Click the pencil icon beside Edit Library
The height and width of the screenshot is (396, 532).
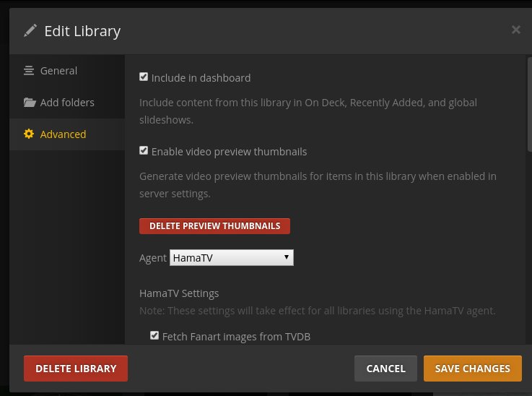coord(30,30)
